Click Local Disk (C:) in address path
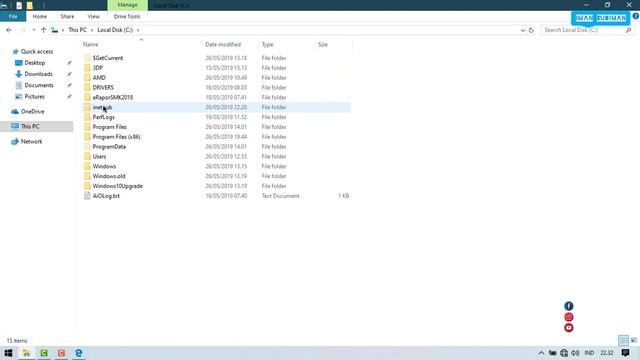The height and width of the screenshot is (360, 640). click(x=115, y=30)
